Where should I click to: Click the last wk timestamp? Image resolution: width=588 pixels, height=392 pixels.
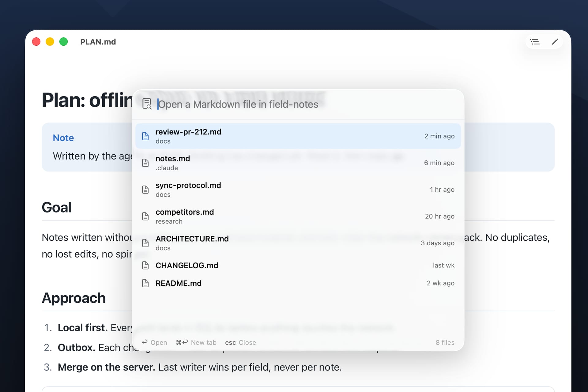coord(443,265)
